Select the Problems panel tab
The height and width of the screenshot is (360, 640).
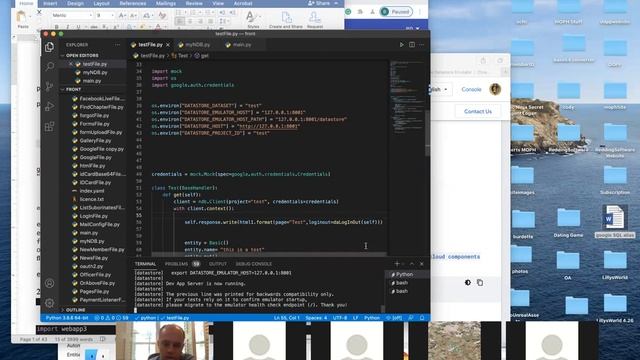(x=182, y=264)
